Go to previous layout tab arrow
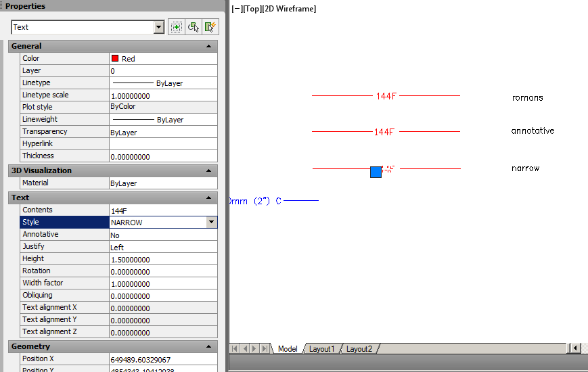This screenshot has height=372, width=588. 245,349
